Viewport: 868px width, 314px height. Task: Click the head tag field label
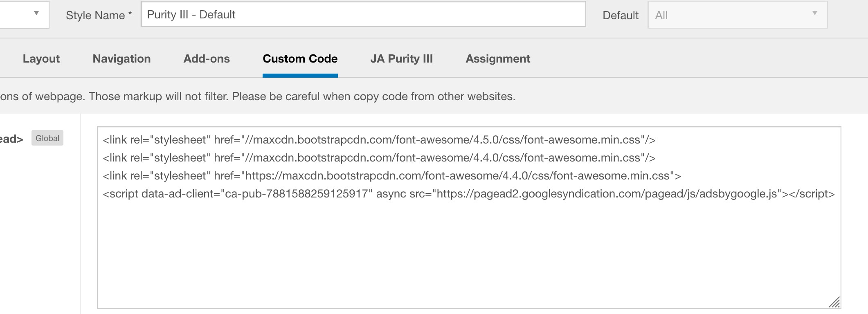tap(11, 139)
